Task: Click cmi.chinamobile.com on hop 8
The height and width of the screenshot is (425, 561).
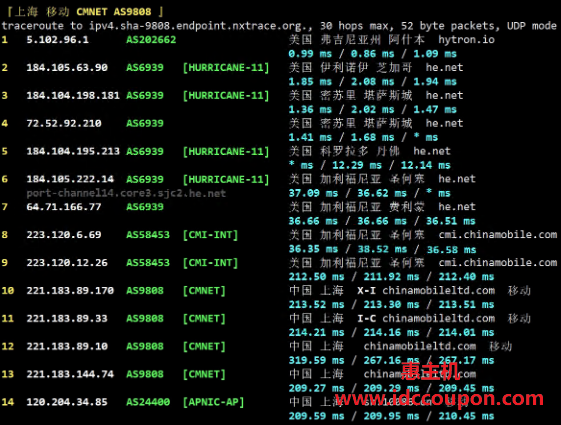Action: pos(498,235)
